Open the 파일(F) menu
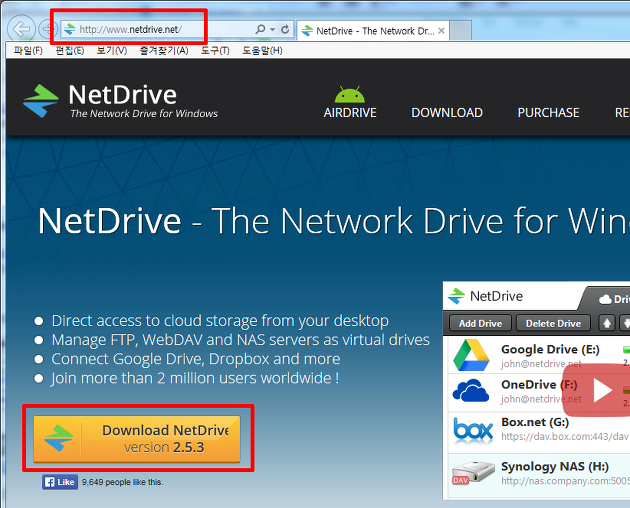 pyautogui.click(x=28, y=51)
